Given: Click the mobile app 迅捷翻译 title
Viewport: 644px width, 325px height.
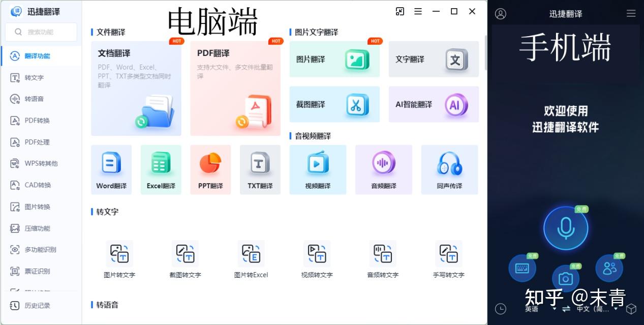Looking at the screenshot, I should [566, 14].
